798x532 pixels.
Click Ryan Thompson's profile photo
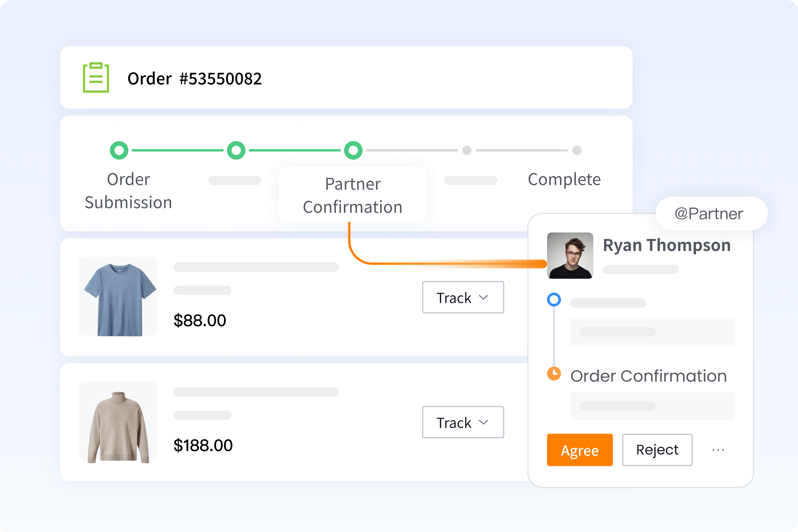click(x=570, y=256)
